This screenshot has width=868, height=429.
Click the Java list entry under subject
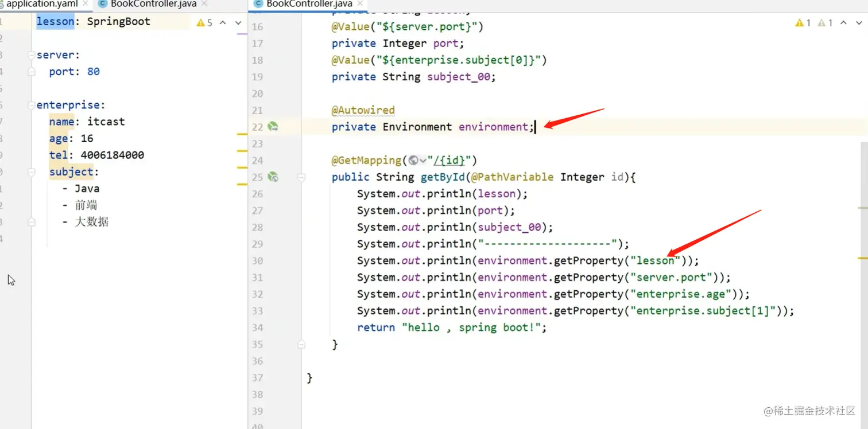(87, 188)
